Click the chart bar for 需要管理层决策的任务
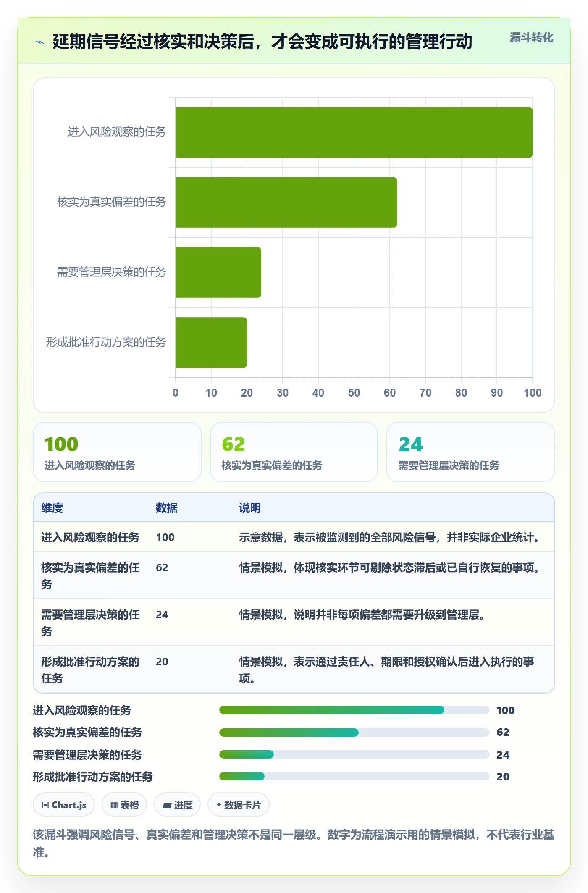 click(x=218, y=272)
